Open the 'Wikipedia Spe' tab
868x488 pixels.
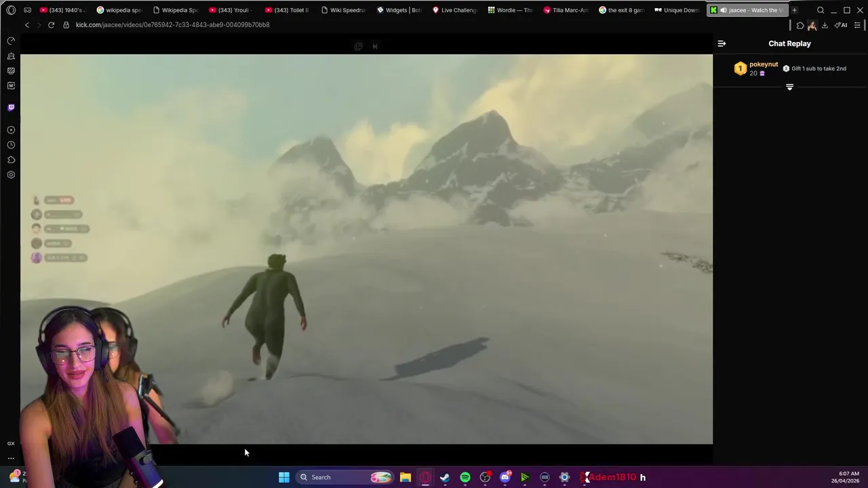point(175,10)
